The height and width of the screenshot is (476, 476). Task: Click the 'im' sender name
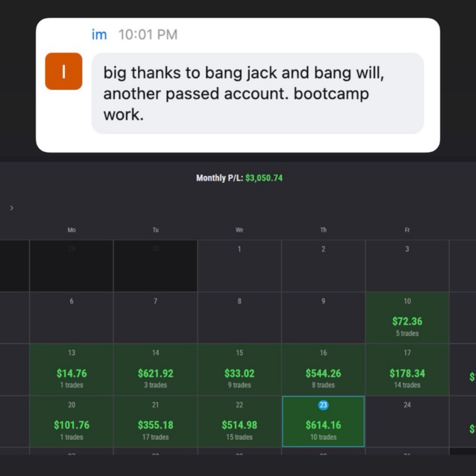click(99, 35)
